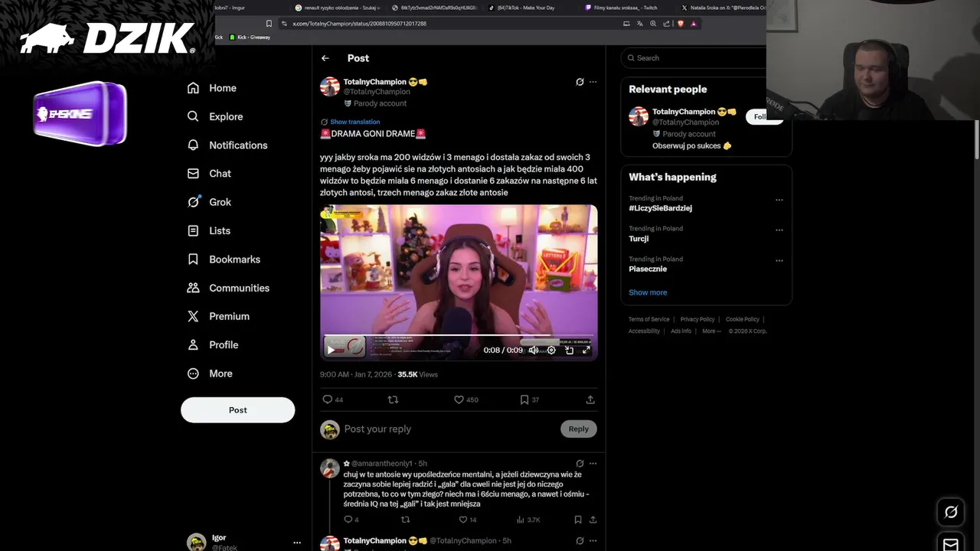This screenshot has height=551, width=980.
Task: Open three-dot menu on amarantheonly1 reply
Action: (x=593, y=464)
